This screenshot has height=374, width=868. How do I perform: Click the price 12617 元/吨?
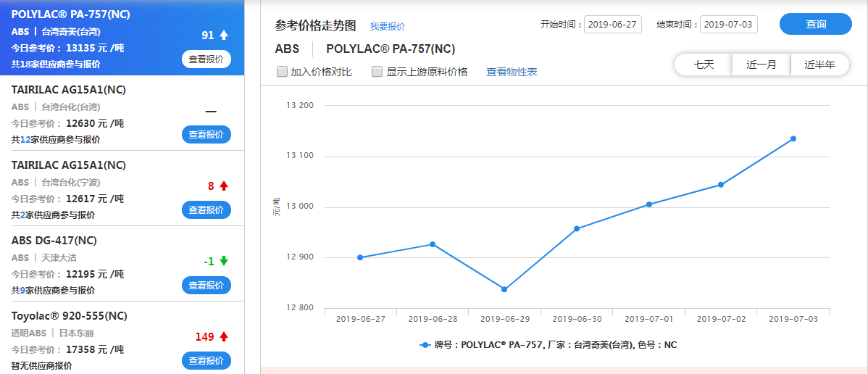[95, 199]
